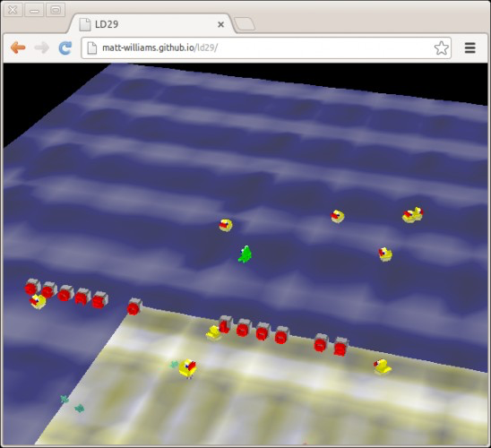491x448 pixels.
Task: Click the duck on sand at right
Action: 383,367
